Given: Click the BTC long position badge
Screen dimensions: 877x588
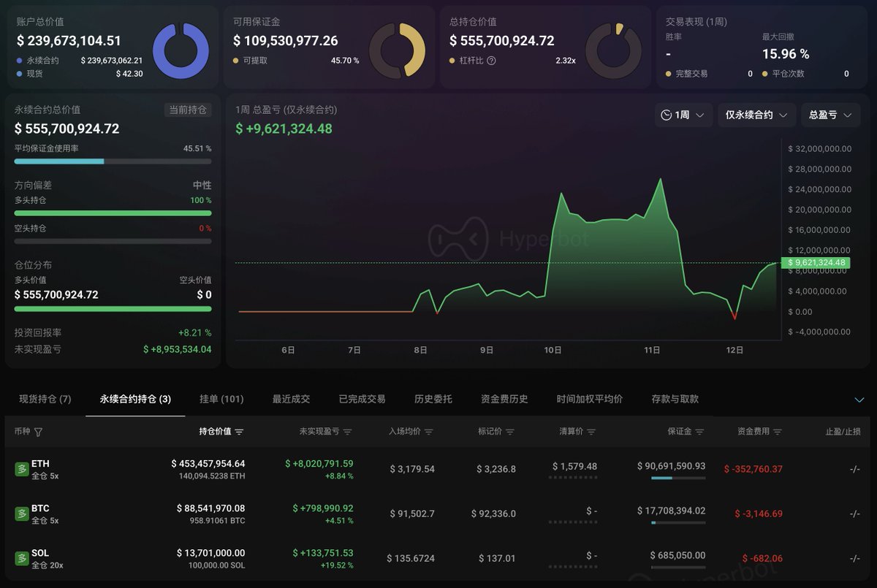Looking at the screenshot, I should click(22, 513).
